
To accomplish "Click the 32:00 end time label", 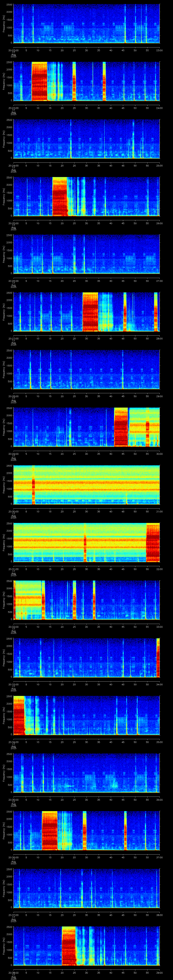I will tap(159, 569).
